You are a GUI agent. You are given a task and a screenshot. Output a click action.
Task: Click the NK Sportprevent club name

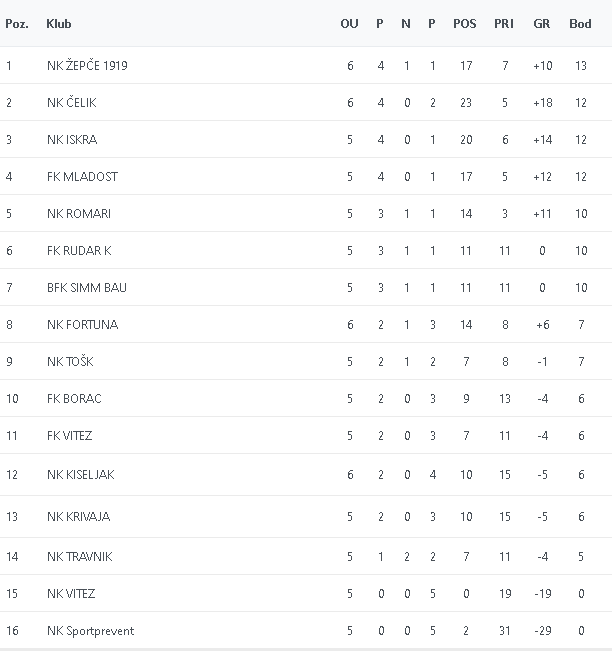[90, 631]
